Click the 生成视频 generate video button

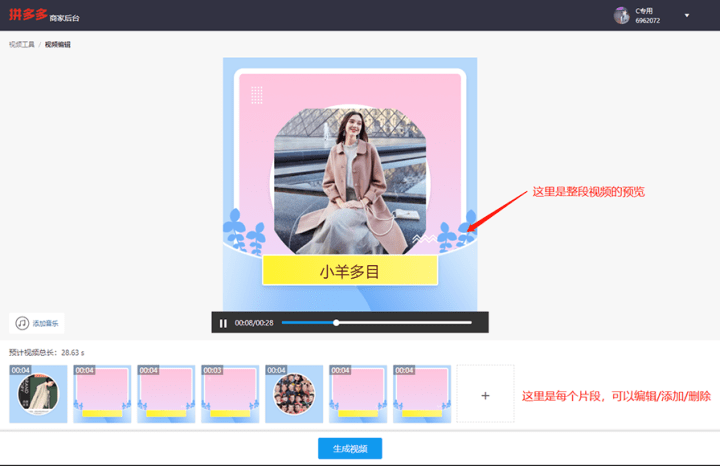coord(350,449)
